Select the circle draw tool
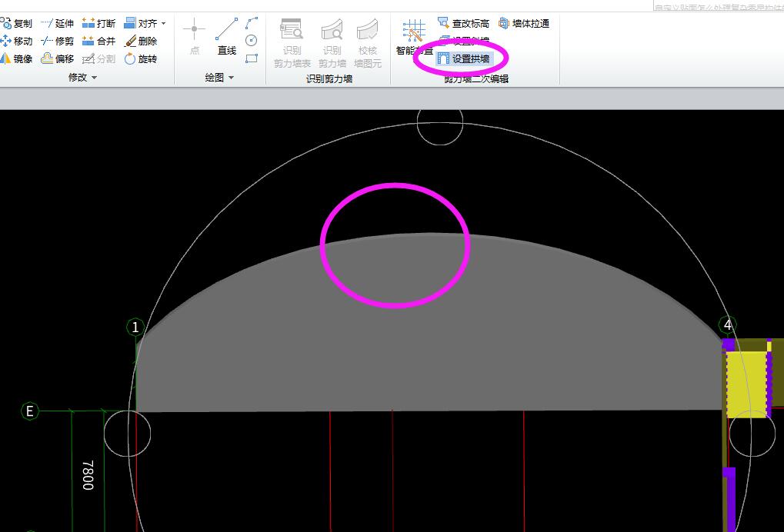Screen dimensions: 784x532 (x=252, y=41)
